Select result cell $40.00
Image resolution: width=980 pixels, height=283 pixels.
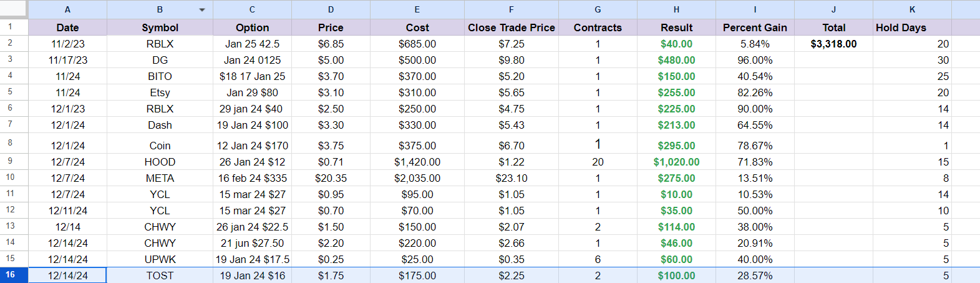point(676,44)
